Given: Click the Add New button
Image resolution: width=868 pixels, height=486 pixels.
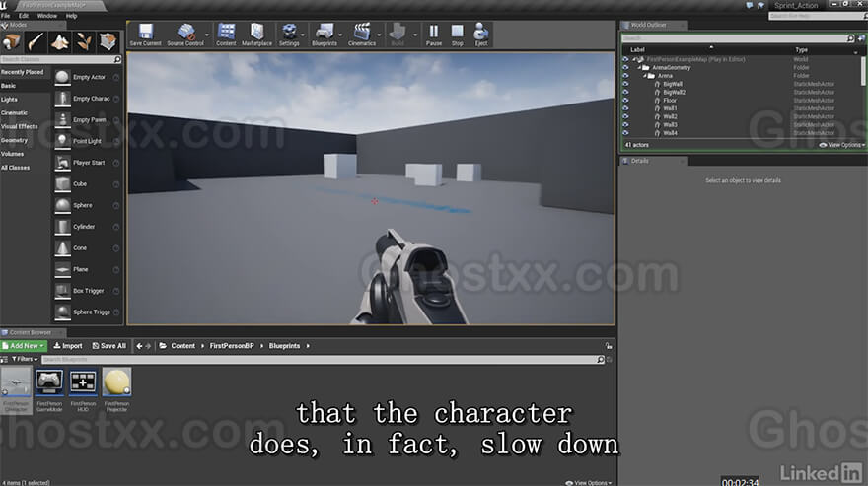Looking at the screenshot, I should (x=24, y=346).
